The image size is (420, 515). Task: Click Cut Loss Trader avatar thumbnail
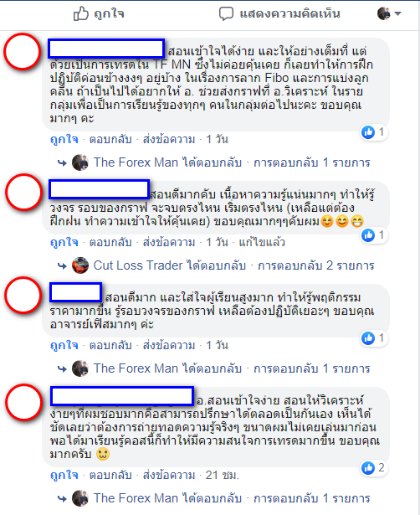[80, 265]
